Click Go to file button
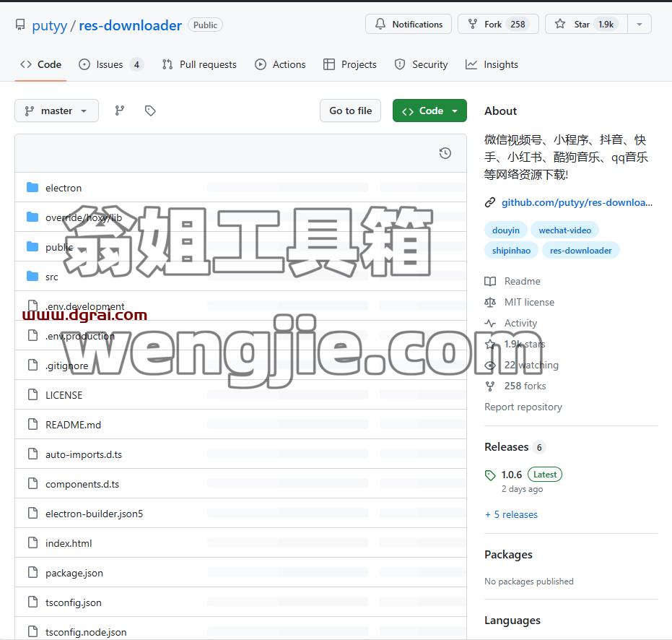672x640 pixels. pyautogui.click(x=350, y=111)
